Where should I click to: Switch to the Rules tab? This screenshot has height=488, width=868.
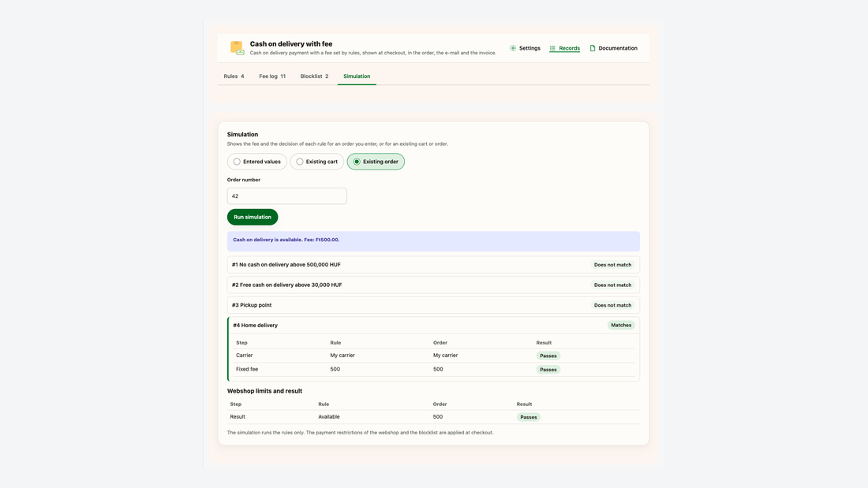(x=234, y=76)
